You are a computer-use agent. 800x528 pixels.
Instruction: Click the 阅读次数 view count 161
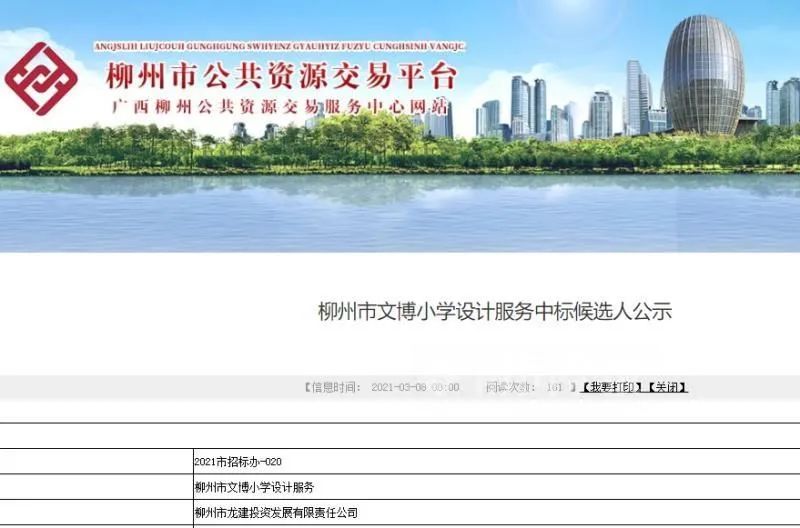(555, 387)
